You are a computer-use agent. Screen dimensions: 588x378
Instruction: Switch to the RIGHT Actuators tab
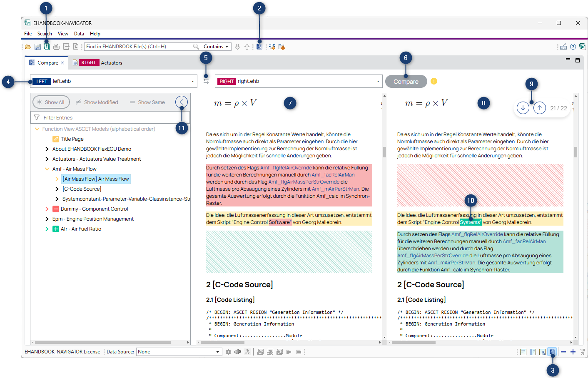pyautogui.click(x=98, y=63)
